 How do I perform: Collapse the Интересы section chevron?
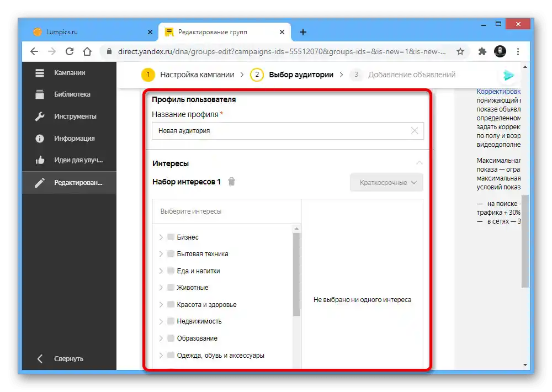[x=419, y=163]
